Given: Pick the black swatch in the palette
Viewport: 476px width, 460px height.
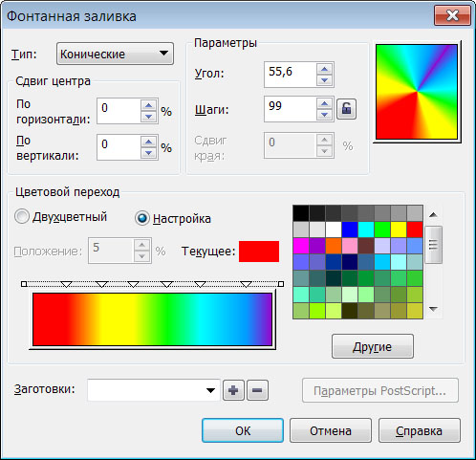Looking at the screenshot, I should point(301,213).
